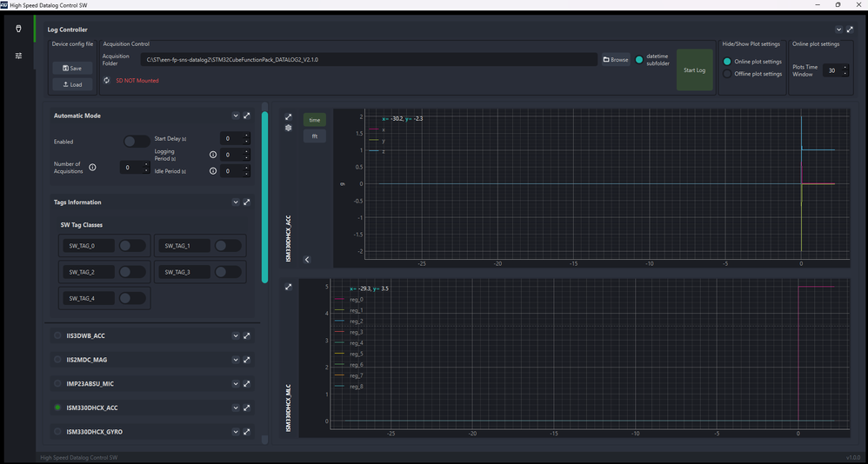The height and width of the screenshot is (464, 868).
Task: Switch the plot to the fft view
Action: pyautogui.click(x=314, y=136)
